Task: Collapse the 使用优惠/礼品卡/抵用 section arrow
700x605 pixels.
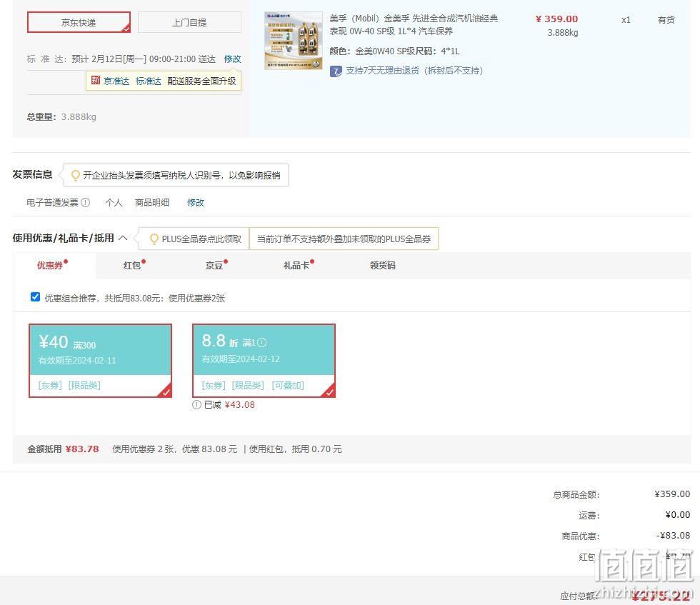Action: coord(123,238)
